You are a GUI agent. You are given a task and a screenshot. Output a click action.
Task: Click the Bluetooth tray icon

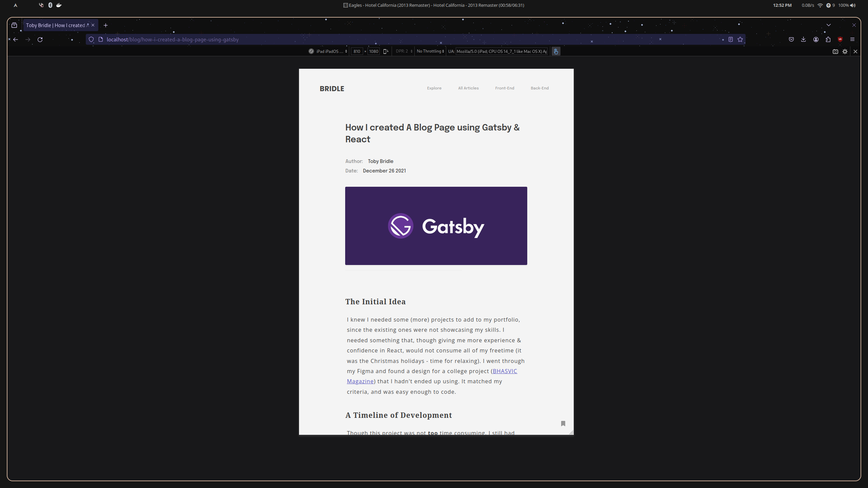(x=50, y=5)
